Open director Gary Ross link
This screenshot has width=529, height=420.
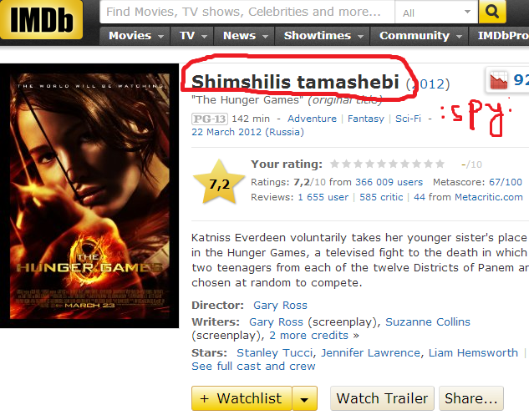[x=280, y=306]
